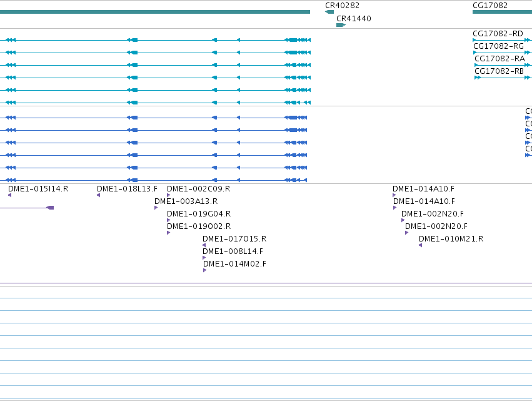
Task: Select the long teal gene bar at the top
Action: point(155,12)
